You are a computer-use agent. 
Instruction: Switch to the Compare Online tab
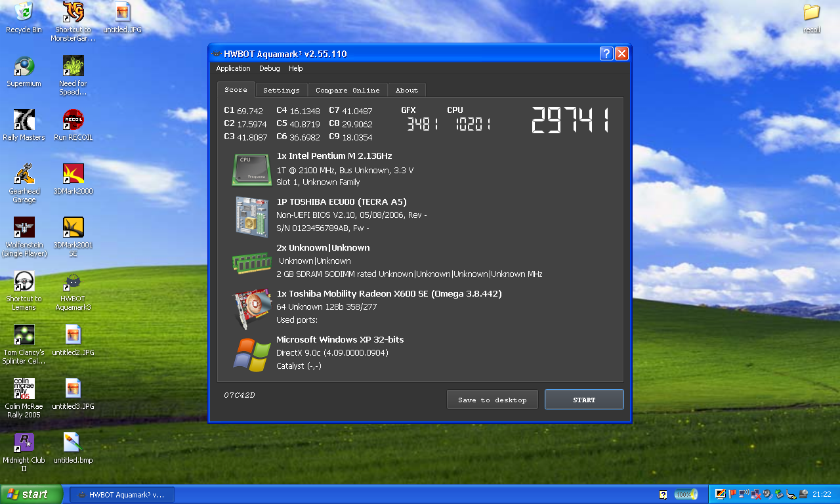click(x=348, y=90)
